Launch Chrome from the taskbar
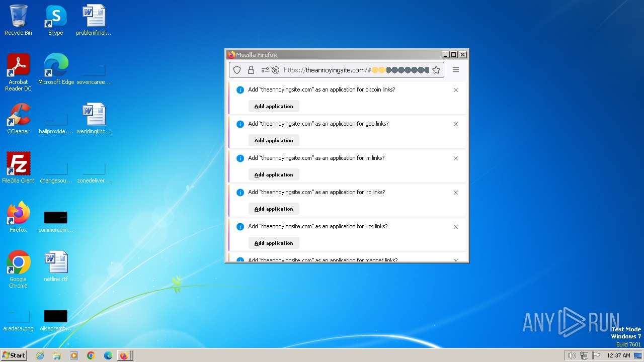The image size is (644, 362). 91,355
